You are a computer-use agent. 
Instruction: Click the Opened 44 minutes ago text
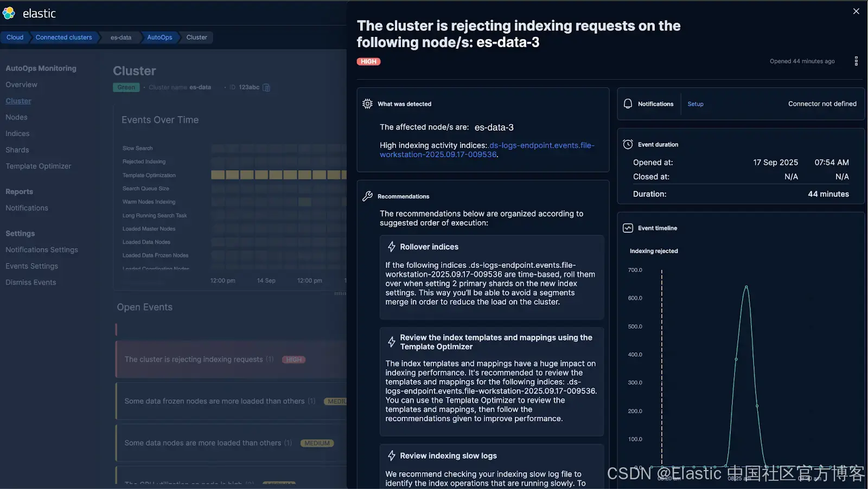pos(802,61)
